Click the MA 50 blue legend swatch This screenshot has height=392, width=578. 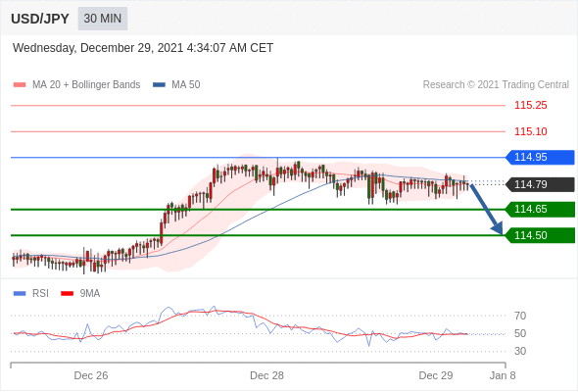pyautogui.click(x=159, y=85)
